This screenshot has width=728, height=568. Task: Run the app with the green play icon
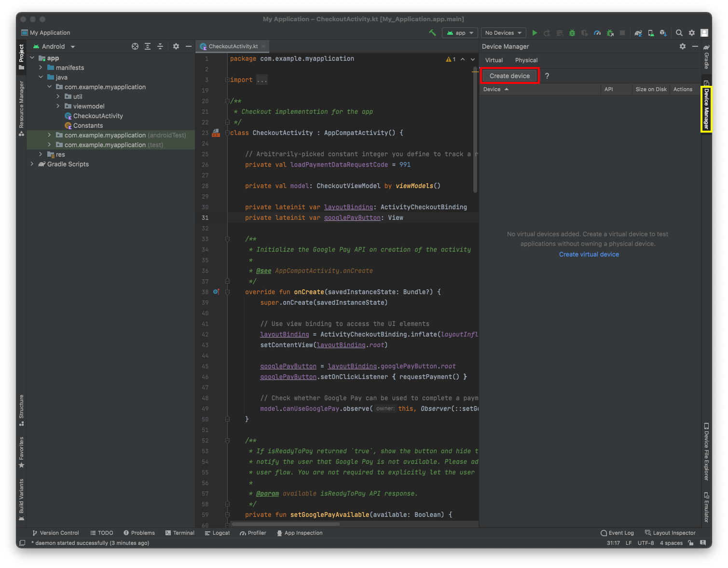click(535, 33)
